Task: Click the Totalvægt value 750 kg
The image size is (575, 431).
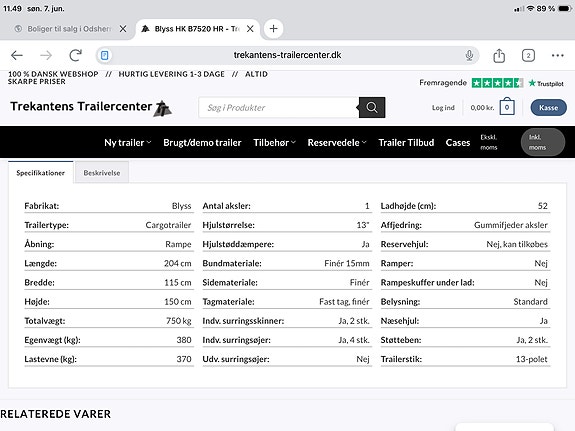Action: [x=179, y=321]
